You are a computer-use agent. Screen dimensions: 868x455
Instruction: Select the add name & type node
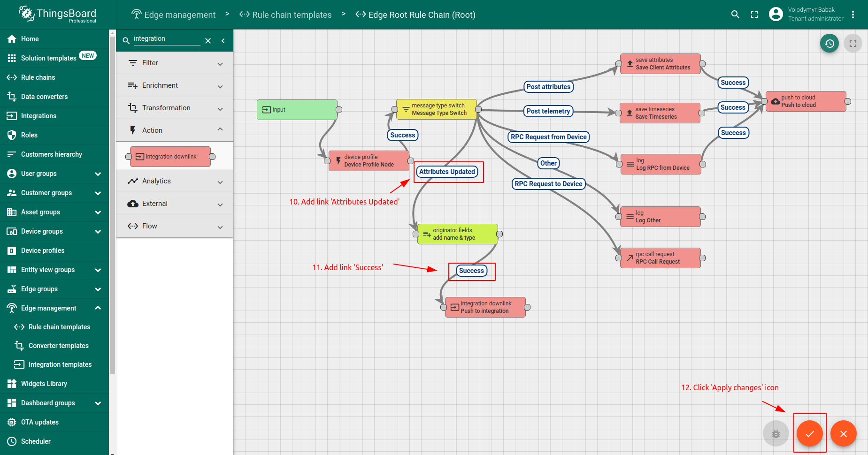[x=458, y=234]
